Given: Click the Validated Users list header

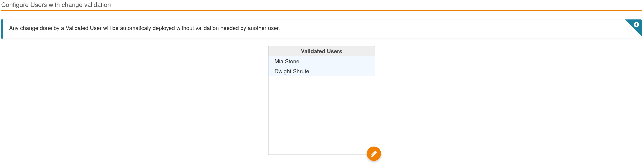Looking at the screenshot, I should coord(321,51).
